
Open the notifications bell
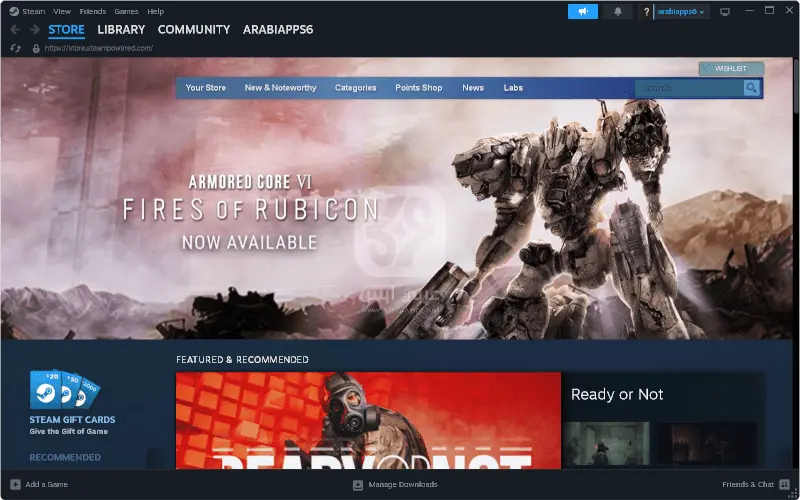click(618, 11)
